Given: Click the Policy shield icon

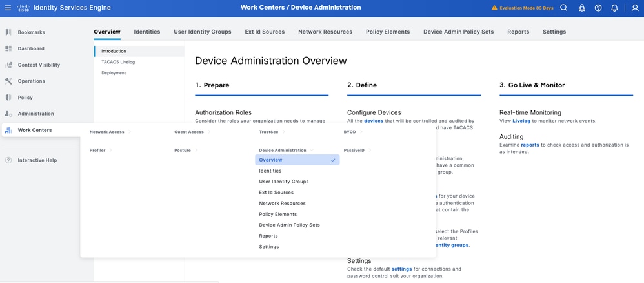Looking at the screenshot, I should tap(8, 98).
